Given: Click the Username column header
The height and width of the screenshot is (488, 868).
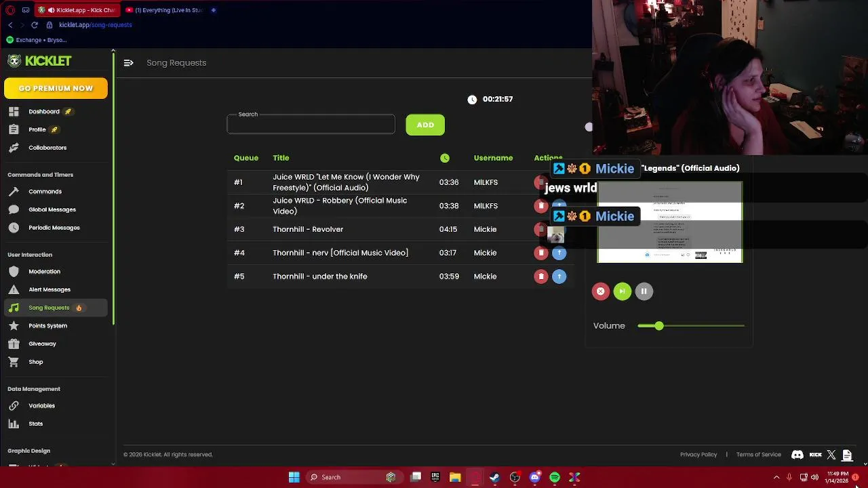Looking at the screenshot, I should [493, 158].
